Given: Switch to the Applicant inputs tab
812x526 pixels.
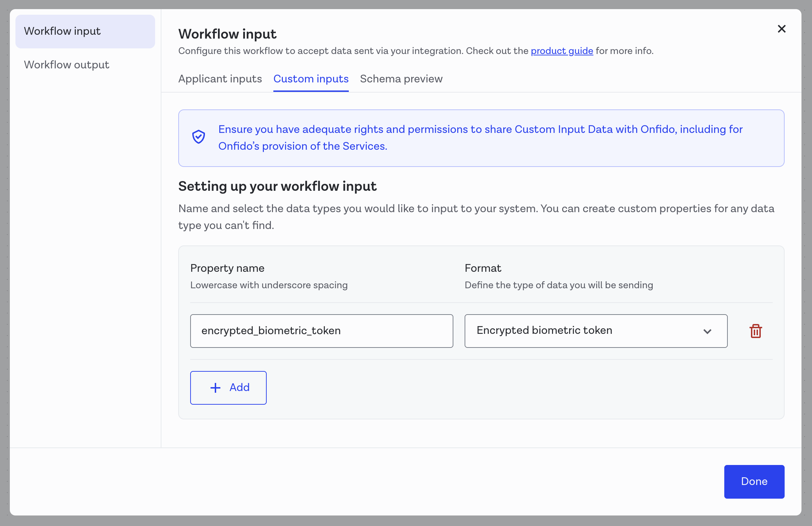Looking at the screenshot, I should (x=220, y=79).
